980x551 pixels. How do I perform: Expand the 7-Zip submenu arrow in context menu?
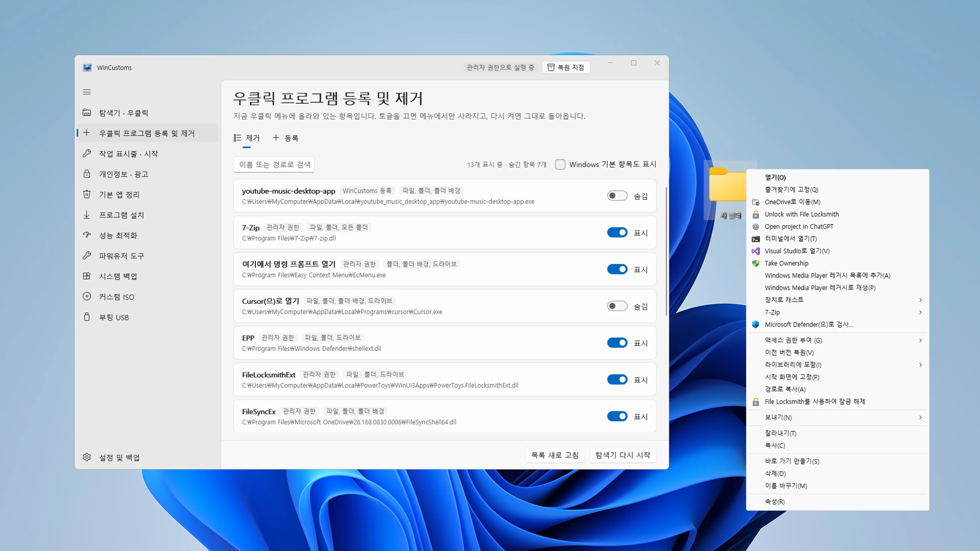click(920, 312)
